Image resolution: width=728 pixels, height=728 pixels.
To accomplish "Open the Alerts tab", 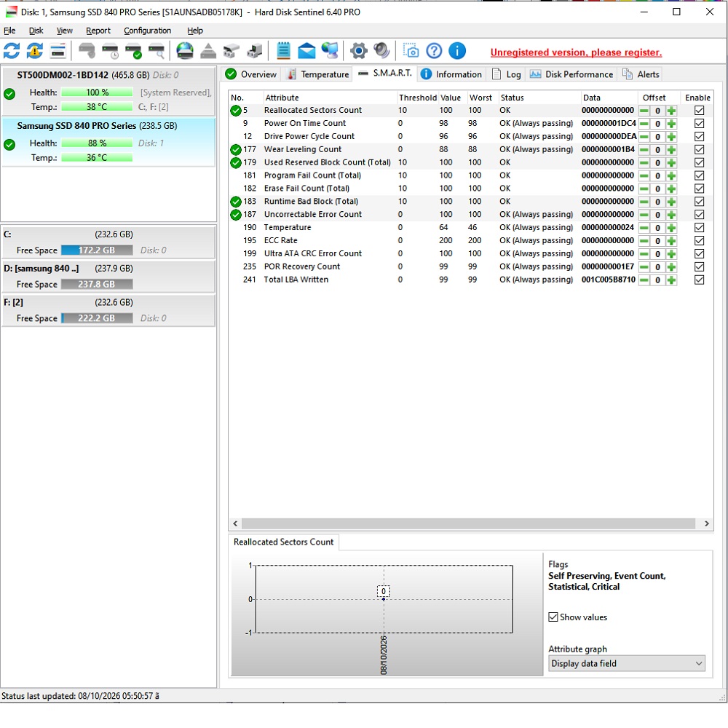I will [x=641, y=74].
